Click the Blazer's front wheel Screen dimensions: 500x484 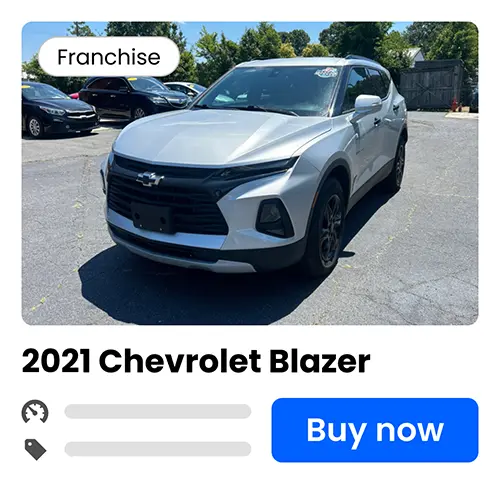pyautogui.click(x=328, y=229)
